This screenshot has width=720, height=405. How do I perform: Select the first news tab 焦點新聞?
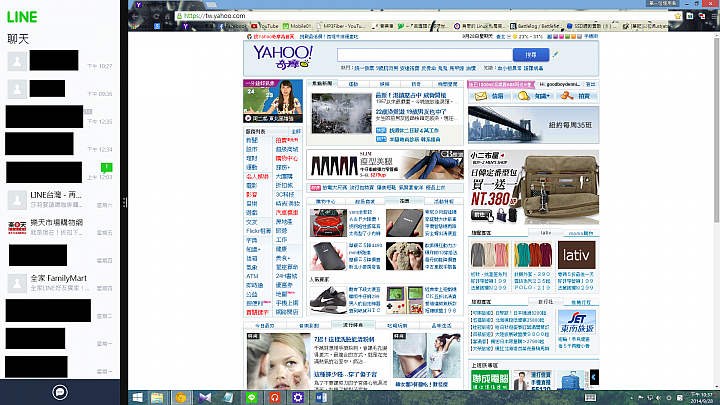(322, 84)
